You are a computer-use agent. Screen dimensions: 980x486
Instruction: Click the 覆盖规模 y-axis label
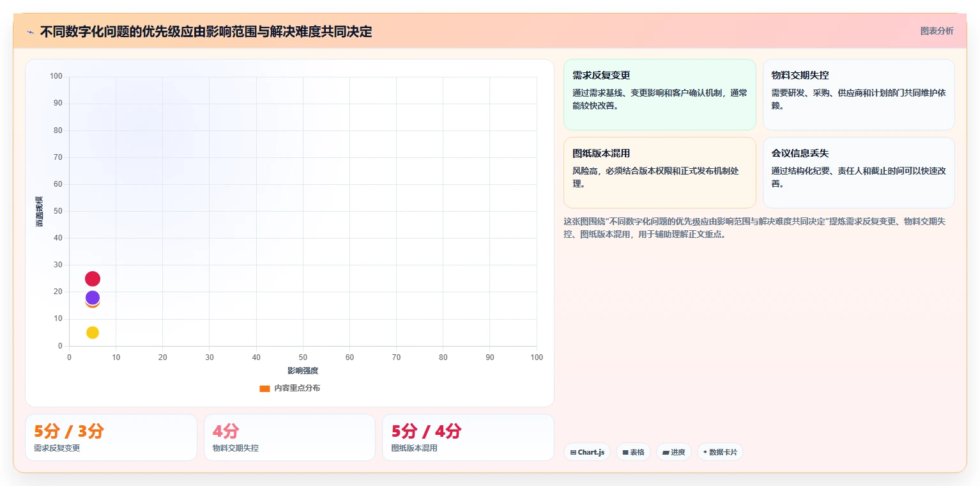coord(40,212)
